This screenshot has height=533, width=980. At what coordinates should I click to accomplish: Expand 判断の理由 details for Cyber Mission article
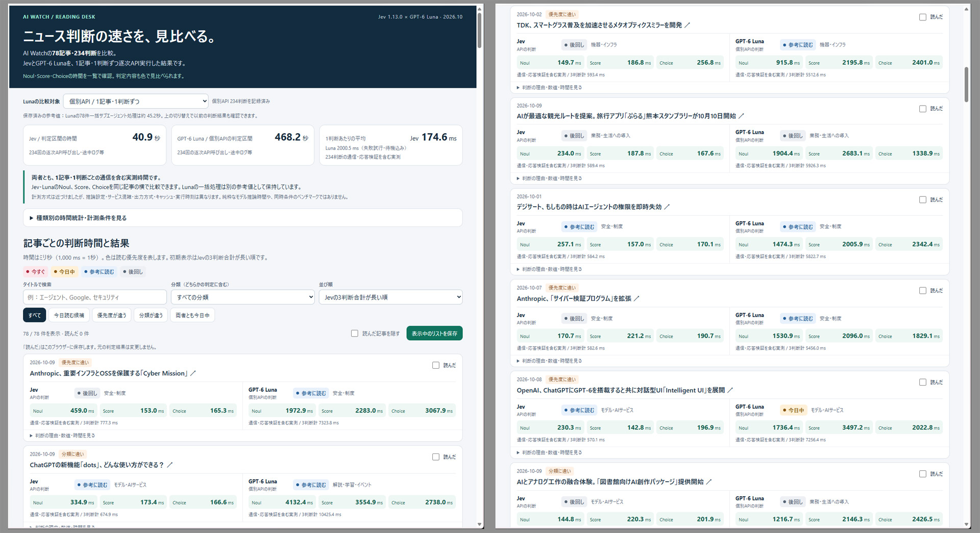(x=63, y=436)
